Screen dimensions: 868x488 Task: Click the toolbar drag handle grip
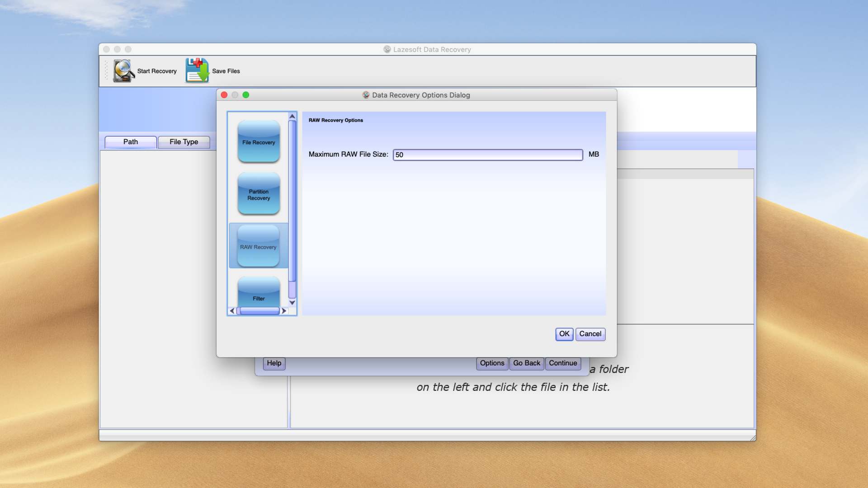(106, 71)
